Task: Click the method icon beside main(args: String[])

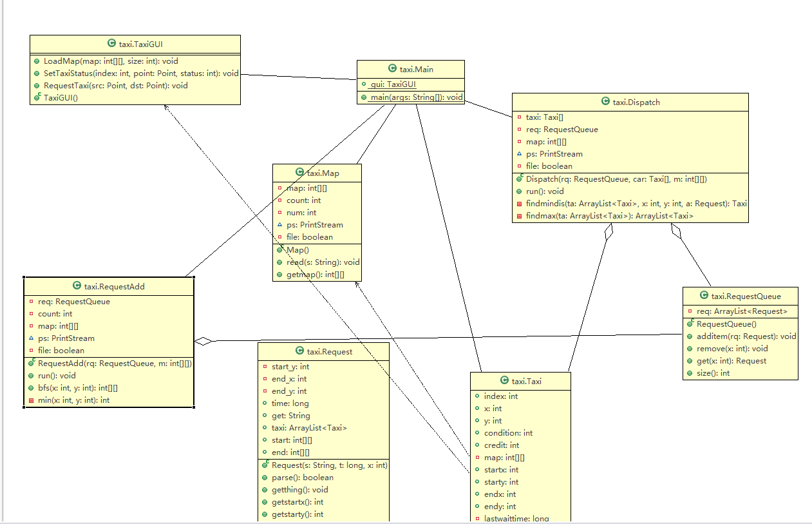Action: click(x=364, y=97)
